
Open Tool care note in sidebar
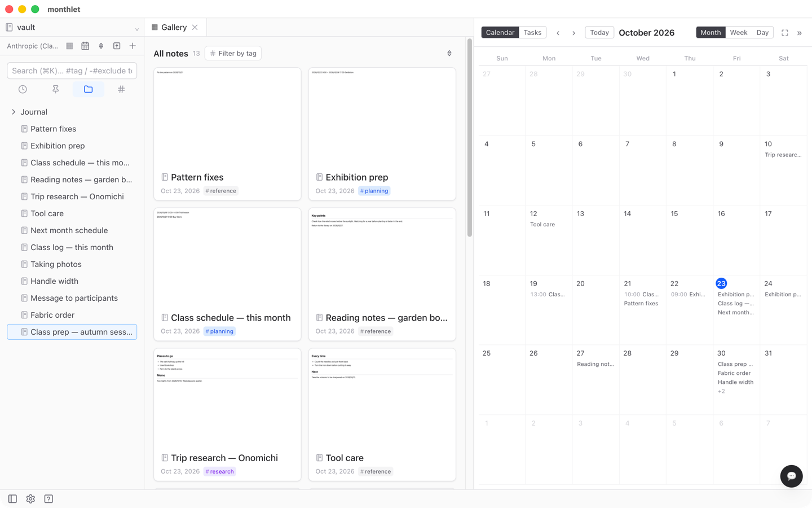(x=72, y=213)
